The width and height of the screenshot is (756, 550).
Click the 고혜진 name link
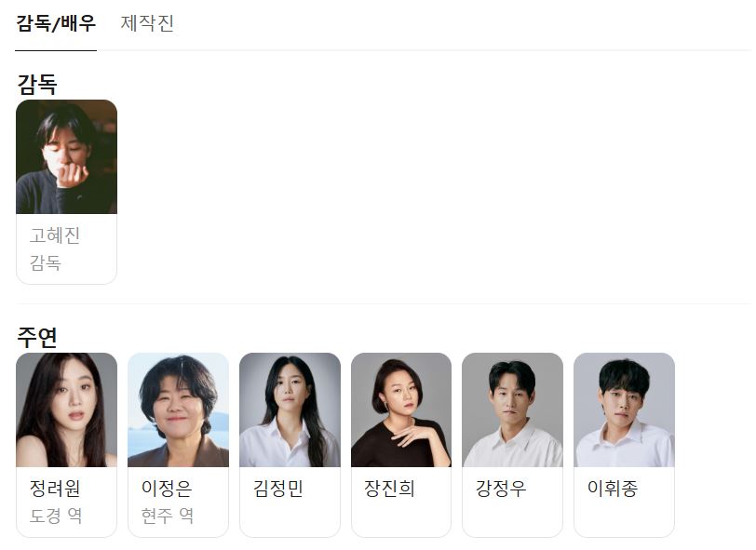pos(55,235)
